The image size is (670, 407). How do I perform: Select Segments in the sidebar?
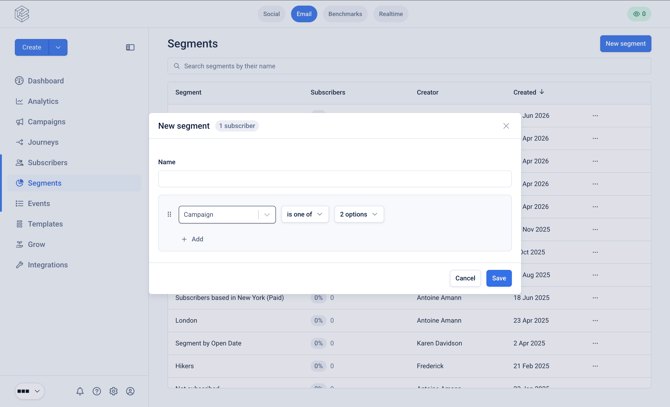74,183
